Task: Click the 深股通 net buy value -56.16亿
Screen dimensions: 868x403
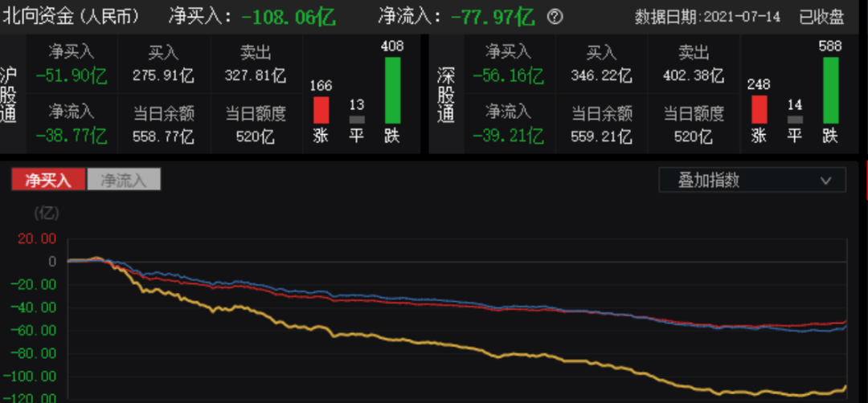Action: pyautogui.click(x=508, y=76)
